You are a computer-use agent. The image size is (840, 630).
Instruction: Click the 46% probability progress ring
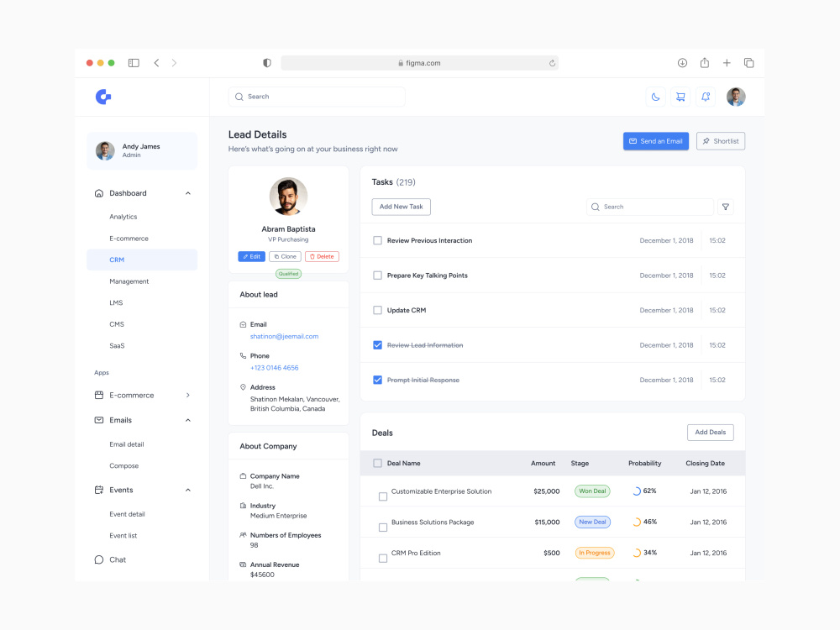(637, 522)
